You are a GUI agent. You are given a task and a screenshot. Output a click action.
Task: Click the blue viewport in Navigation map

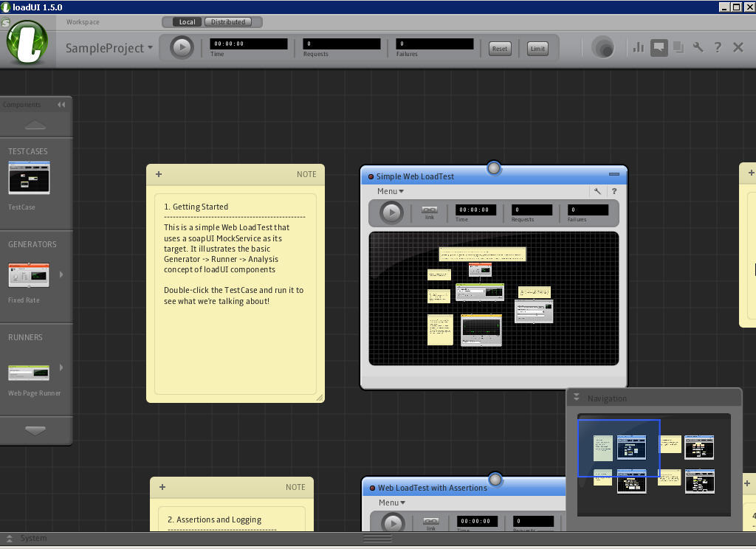(x=619, y=448)
